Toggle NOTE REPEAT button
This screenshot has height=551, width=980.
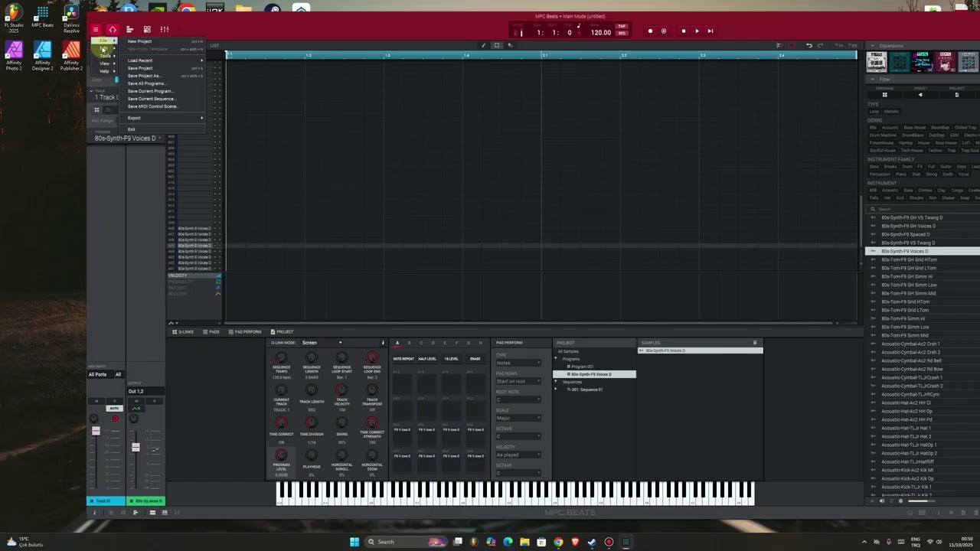pos(403,359)
